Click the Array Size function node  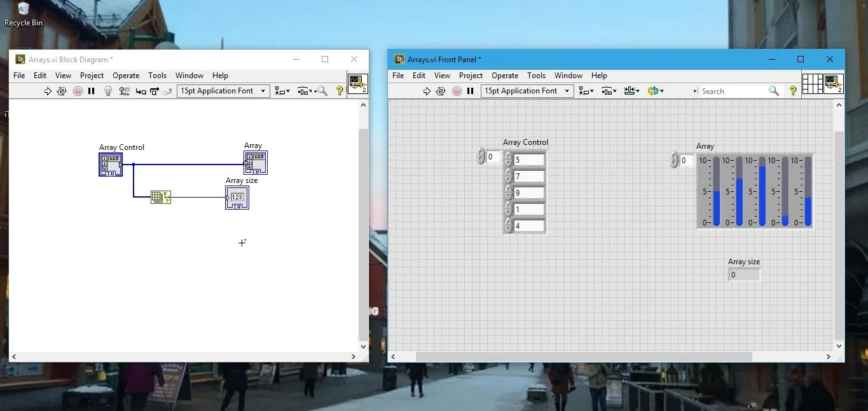(x=162, y=197)
